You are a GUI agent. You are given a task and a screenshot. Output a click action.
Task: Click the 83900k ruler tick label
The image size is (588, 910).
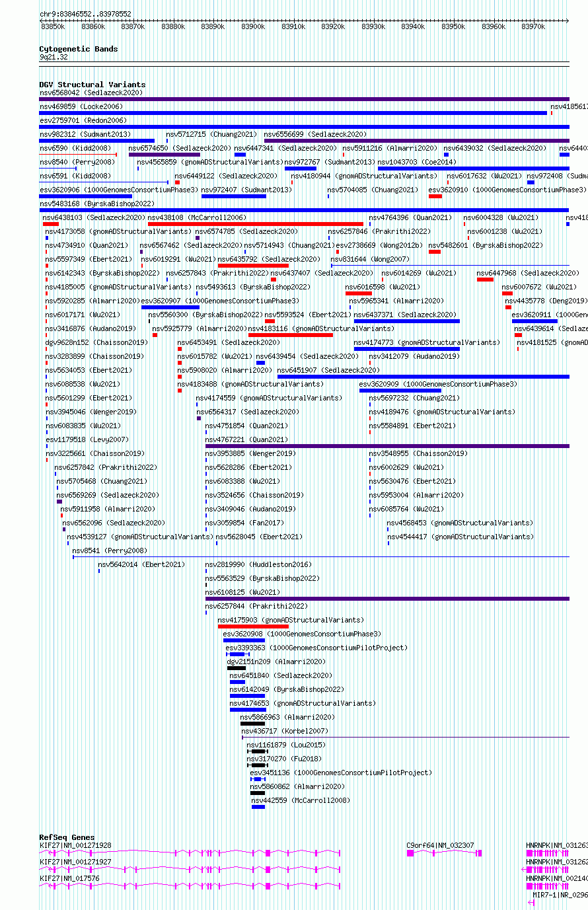[253, 26]
